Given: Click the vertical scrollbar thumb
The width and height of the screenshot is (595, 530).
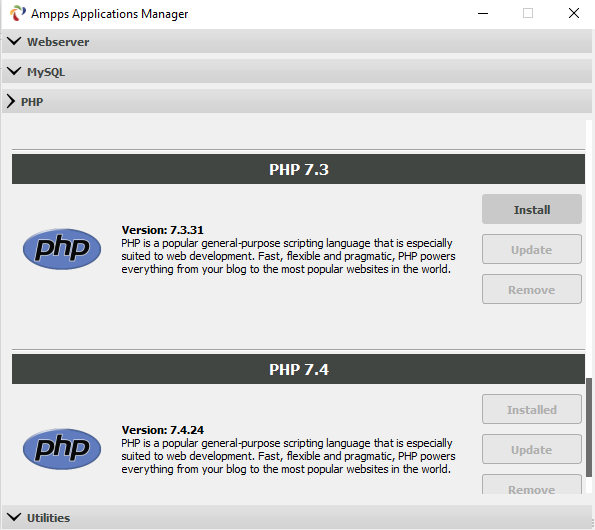Looking at the screenshot, I should point(589,427).
